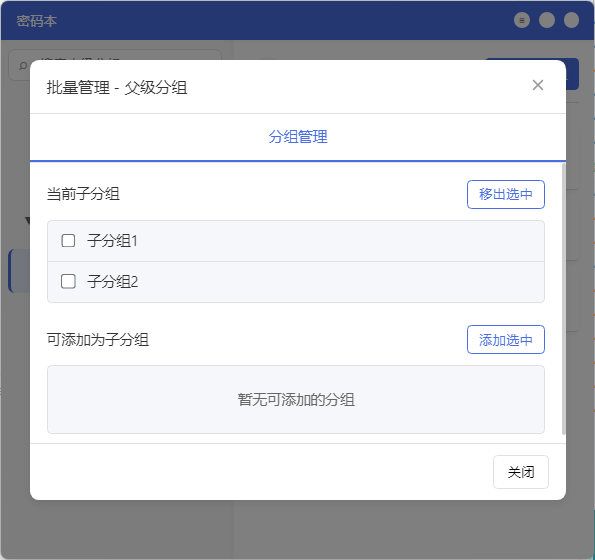
Task: Click the 密码本 window title
Action: pos(36,21)
